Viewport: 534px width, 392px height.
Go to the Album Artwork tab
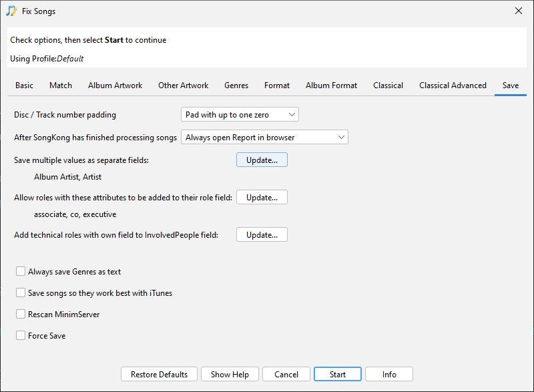point(115,85)
